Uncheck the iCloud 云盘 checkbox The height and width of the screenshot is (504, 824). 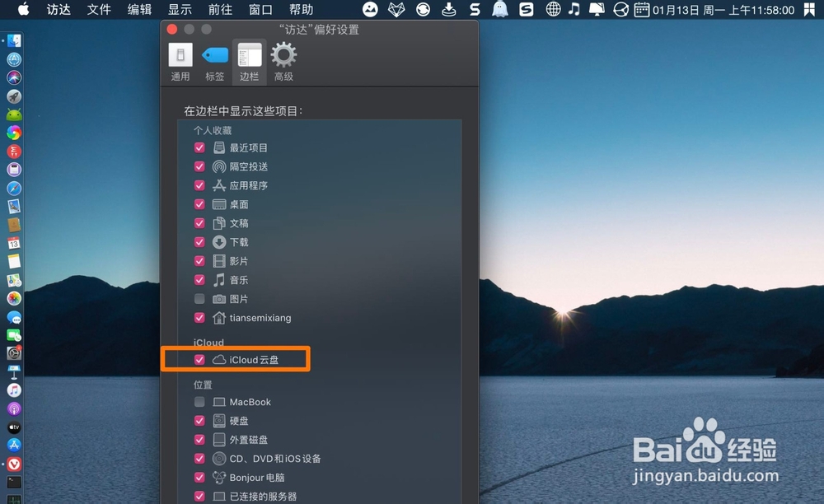tap(199, 360)
